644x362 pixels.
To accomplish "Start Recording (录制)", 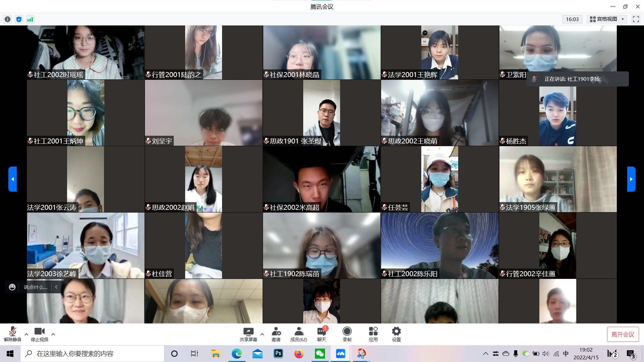I will 347,334.
